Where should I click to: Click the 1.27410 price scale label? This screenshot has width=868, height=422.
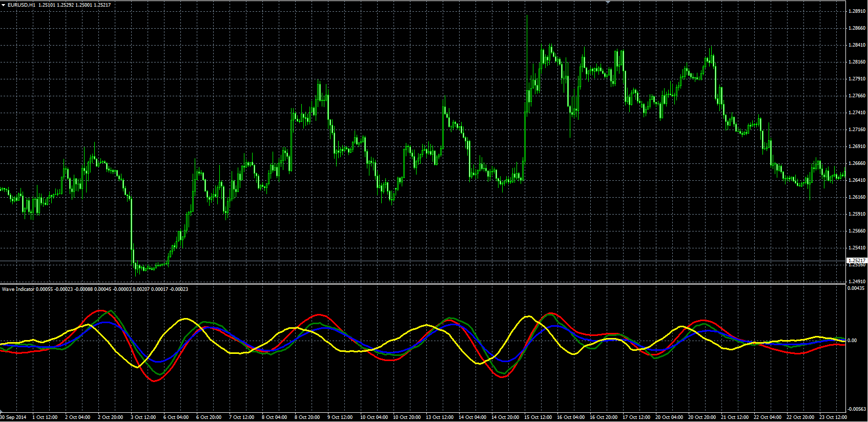point(857,113)
